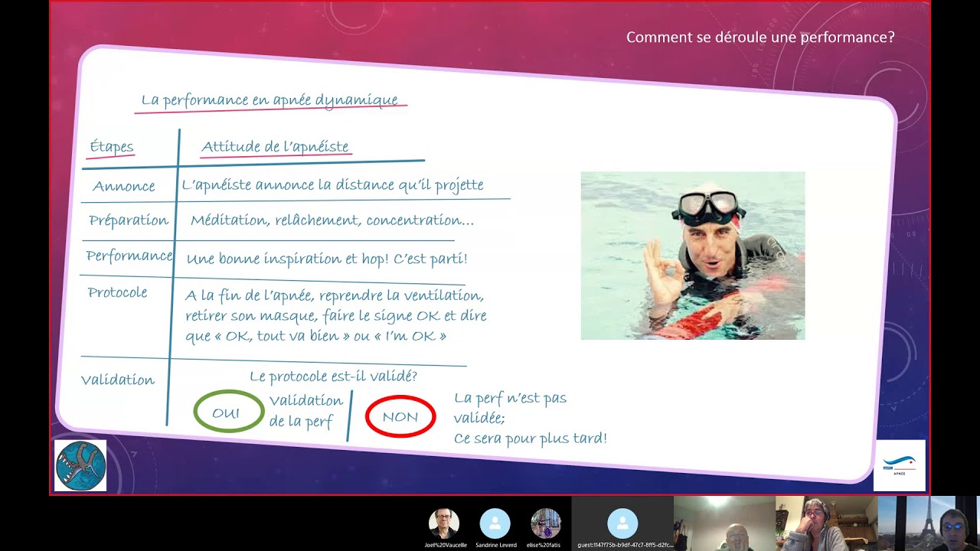Click the 'Performance' row label
The height and width of the screenshot is (551, 980).
click(129, 256)
